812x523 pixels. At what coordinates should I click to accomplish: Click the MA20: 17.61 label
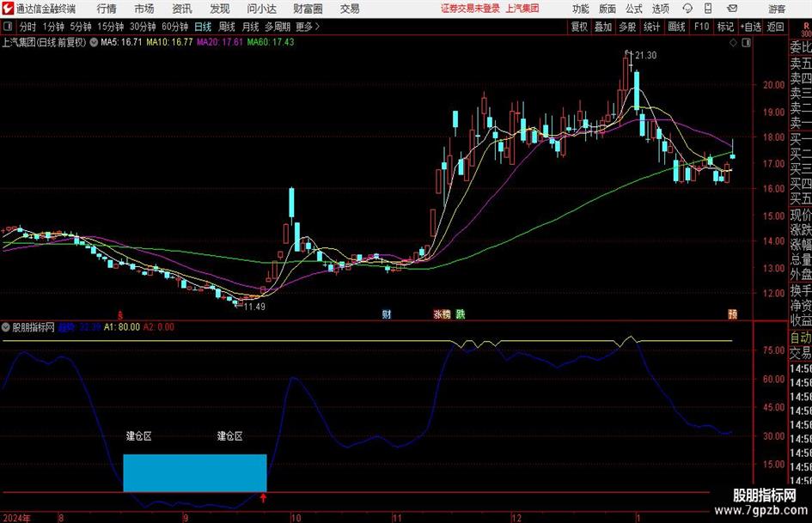(220, 42)
